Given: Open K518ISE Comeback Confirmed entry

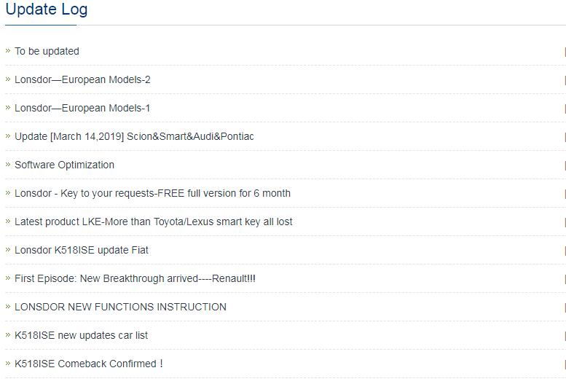Looking at the screenshot, I should (x=88, y=364).
